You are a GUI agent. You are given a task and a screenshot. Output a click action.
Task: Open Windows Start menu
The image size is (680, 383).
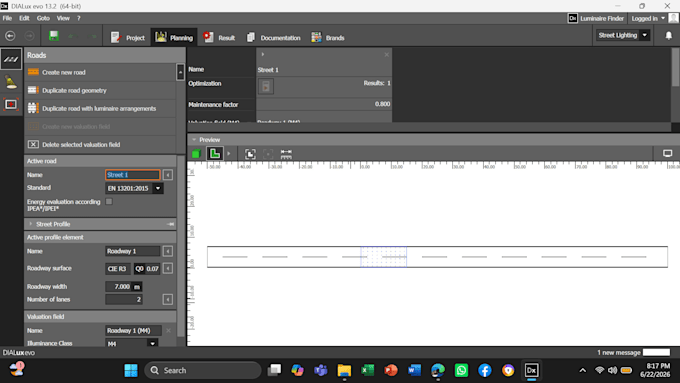[x=131, y=370]
